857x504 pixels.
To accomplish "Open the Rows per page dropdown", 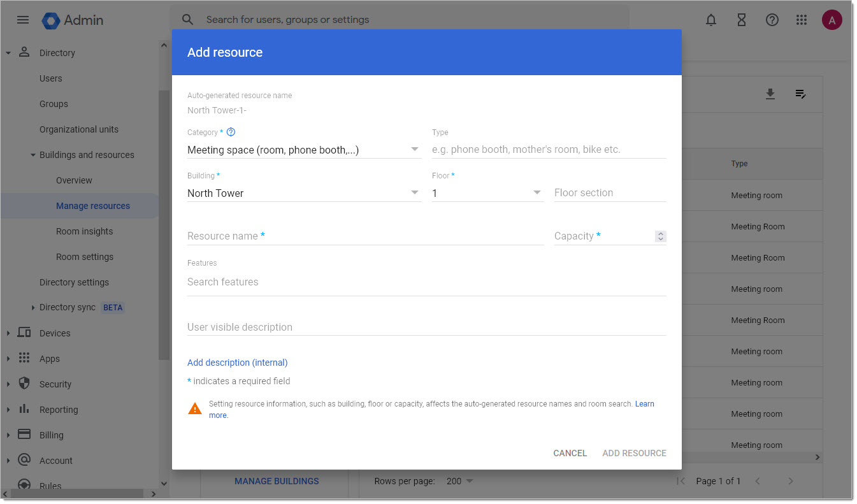I will click(460, 481).
